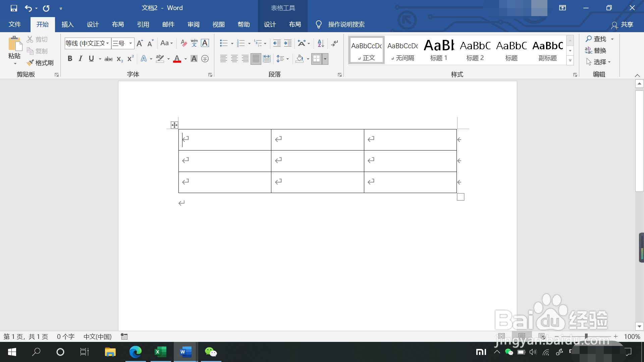Click the Clear All Formatting eraser icon
Viewport: 644px width, 362px height.
[x=183, y=43]
